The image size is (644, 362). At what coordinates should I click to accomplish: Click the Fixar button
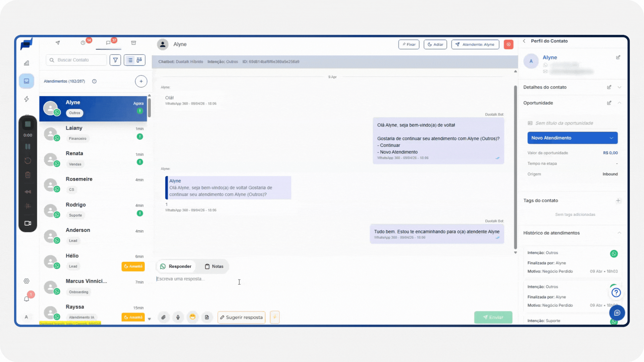(409, 44)
